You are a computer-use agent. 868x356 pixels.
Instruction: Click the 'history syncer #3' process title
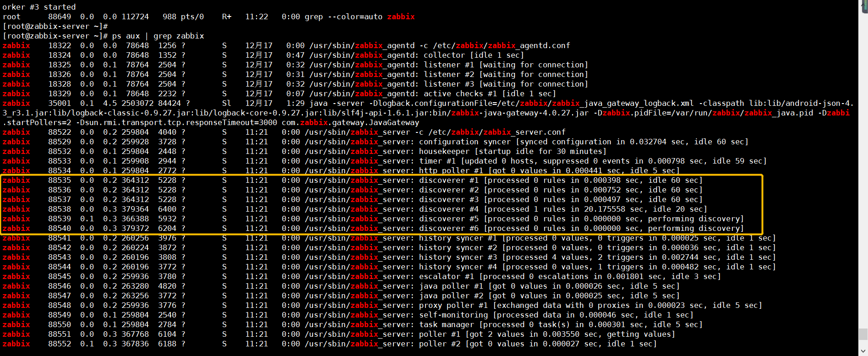click(x=458, y=257)
